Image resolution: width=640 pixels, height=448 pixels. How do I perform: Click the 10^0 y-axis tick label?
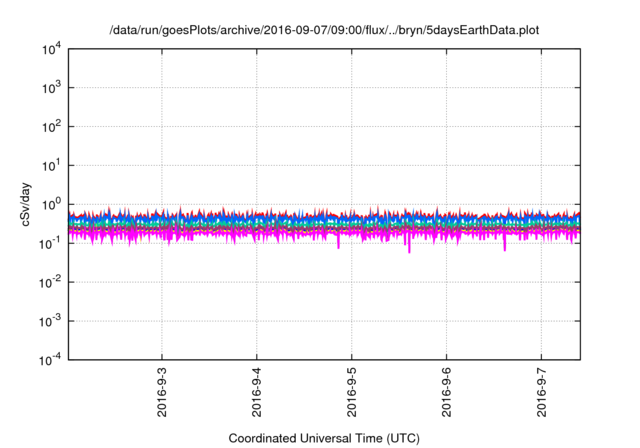[51, 204]
